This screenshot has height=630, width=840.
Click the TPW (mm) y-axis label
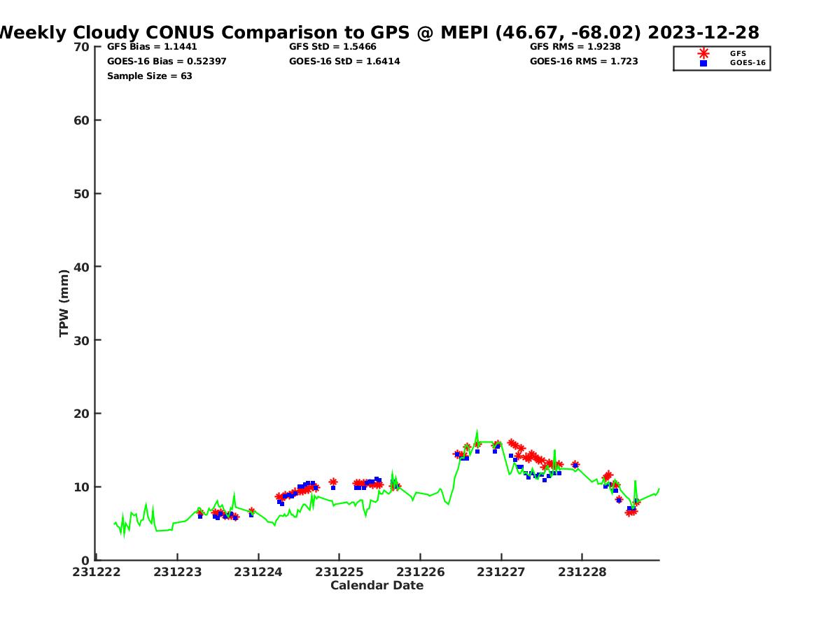[x=64, y=303]
